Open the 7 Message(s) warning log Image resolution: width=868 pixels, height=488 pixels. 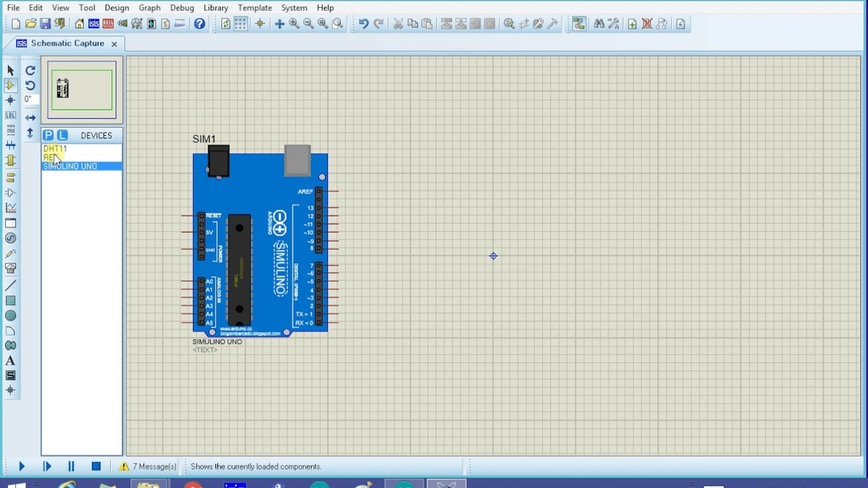[148, 466]
